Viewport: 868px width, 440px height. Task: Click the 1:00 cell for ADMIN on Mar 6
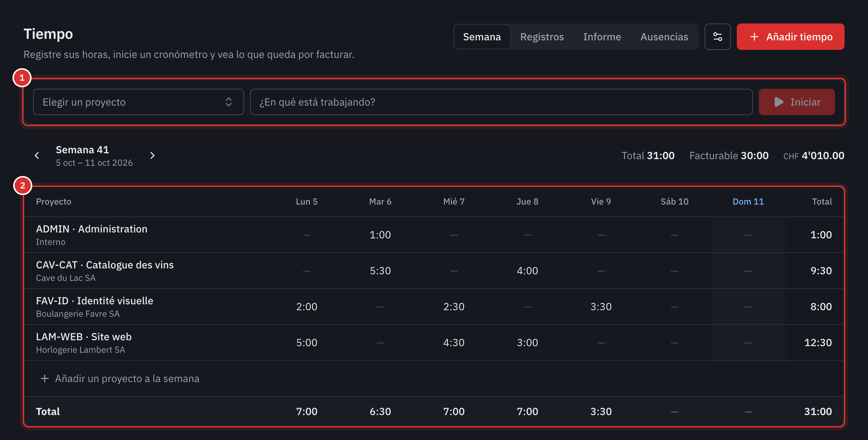380,235
